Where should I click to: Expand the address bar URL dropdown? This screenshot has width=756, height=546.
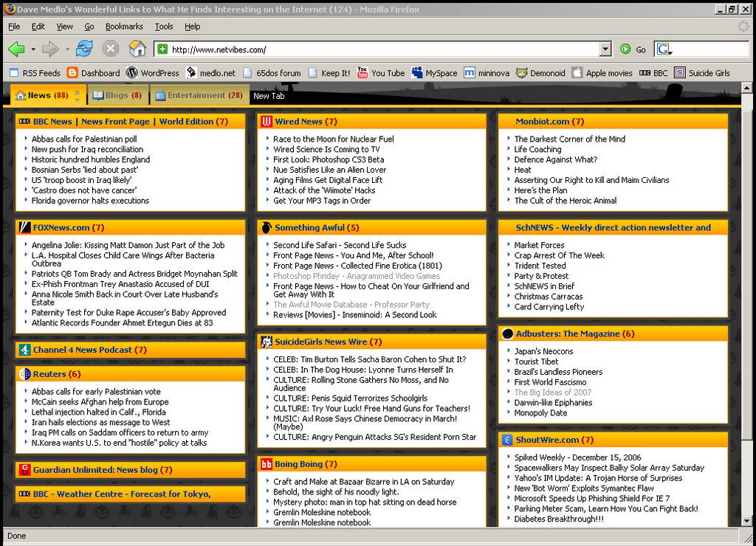click(x=605, y=49)
